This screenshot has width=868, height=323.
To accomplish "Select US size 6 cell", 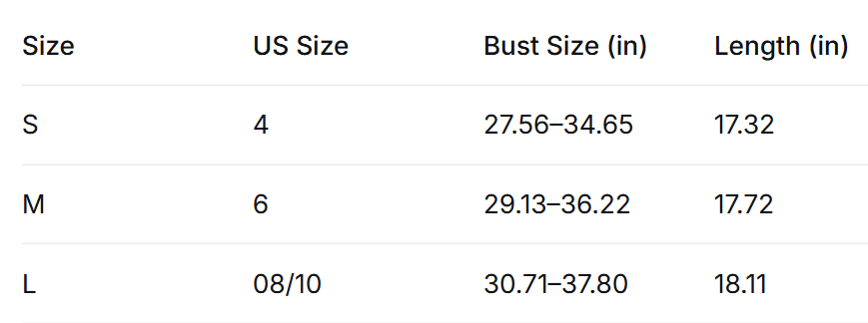I will pos(260,204).
